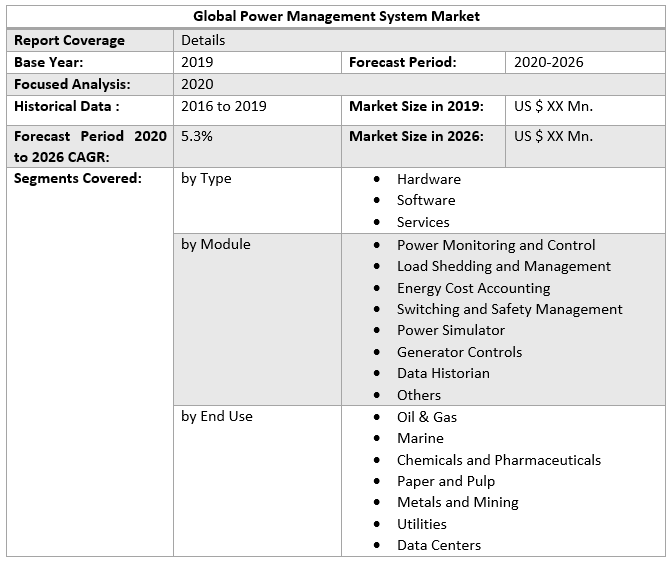This screenshot has height=563, width=672.
Task: Click the '2016 to 2019' historical data value
Action: coord(224,106)
